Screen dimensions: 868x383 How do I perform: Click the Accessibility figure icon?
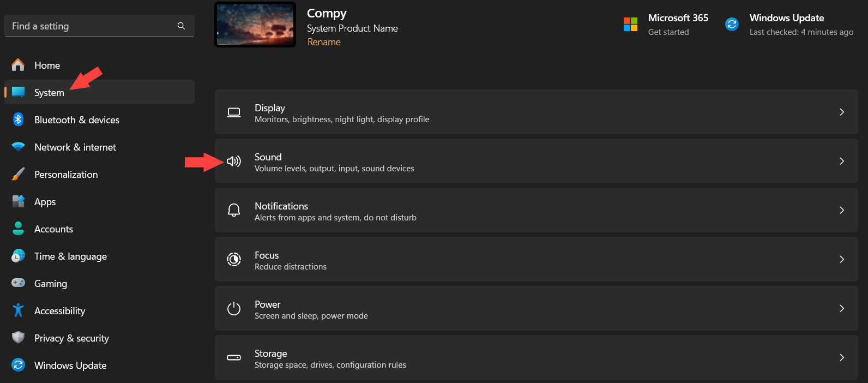[x=18, y=310]
